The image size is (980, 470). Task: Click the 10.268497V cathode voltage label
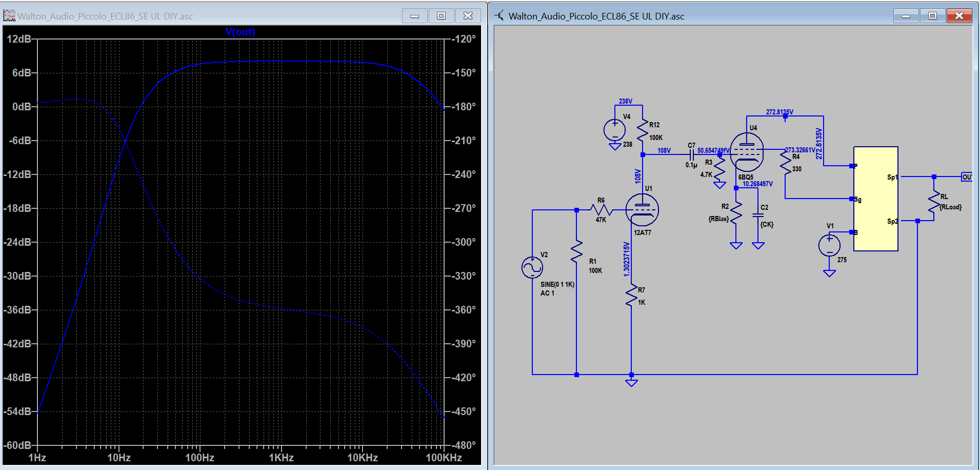pyautogui.click(x=757, y=184)
